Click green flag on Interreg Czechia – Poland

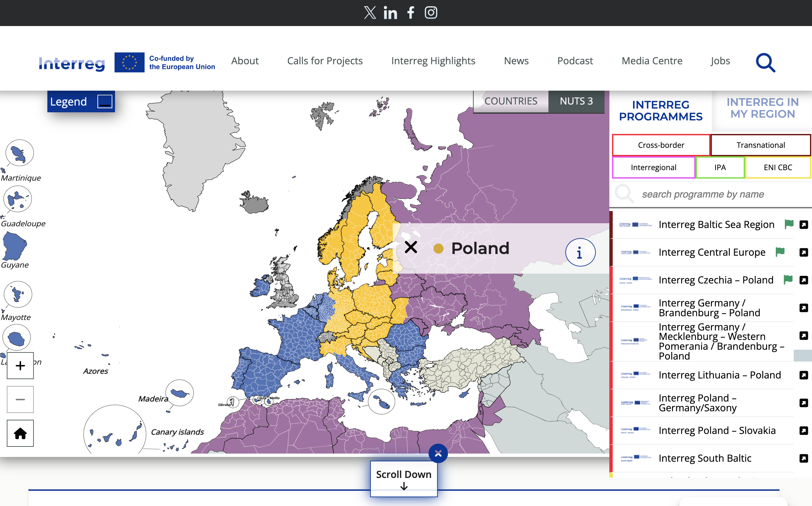[788, 279]
